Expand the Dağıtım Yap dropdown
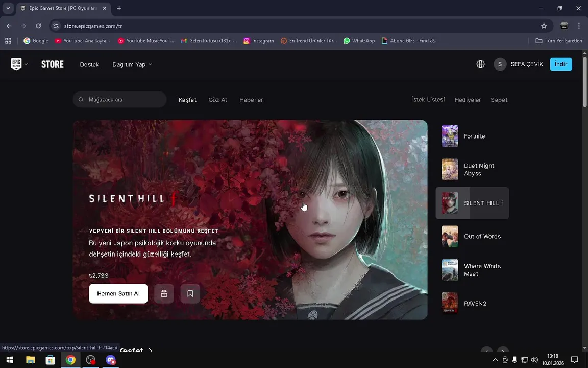The height and width of the screenshot is (368, 588). coord(132,64)
